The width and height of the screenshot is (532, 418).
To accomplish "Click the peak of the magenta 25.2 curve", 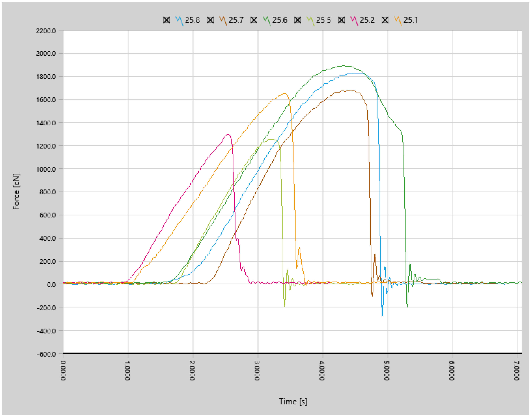I will click(x=228, y=134).
